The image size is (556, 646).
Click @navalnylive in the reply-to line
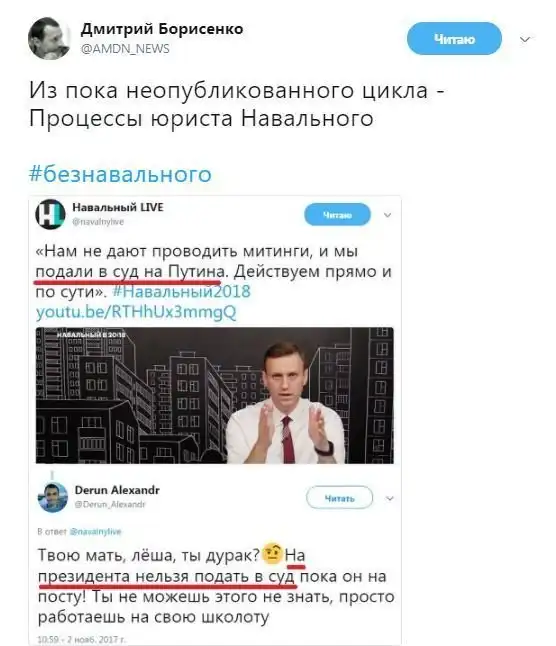point(96,531)
